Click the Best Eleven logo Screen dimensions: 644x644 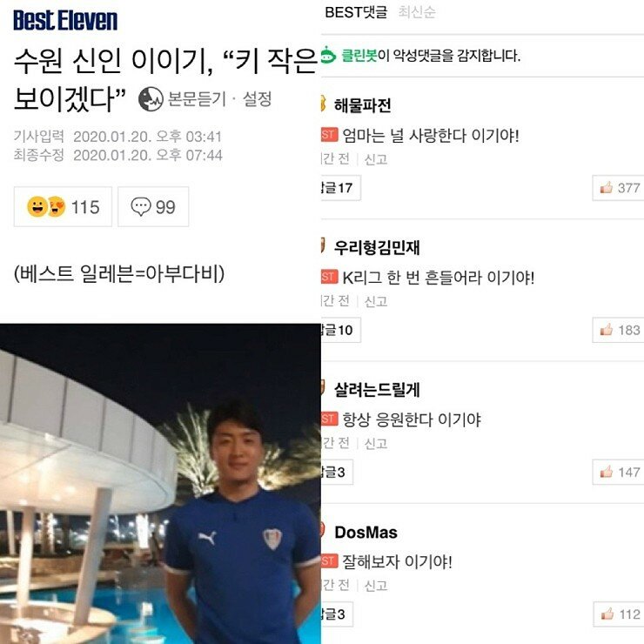pos(65,20)
